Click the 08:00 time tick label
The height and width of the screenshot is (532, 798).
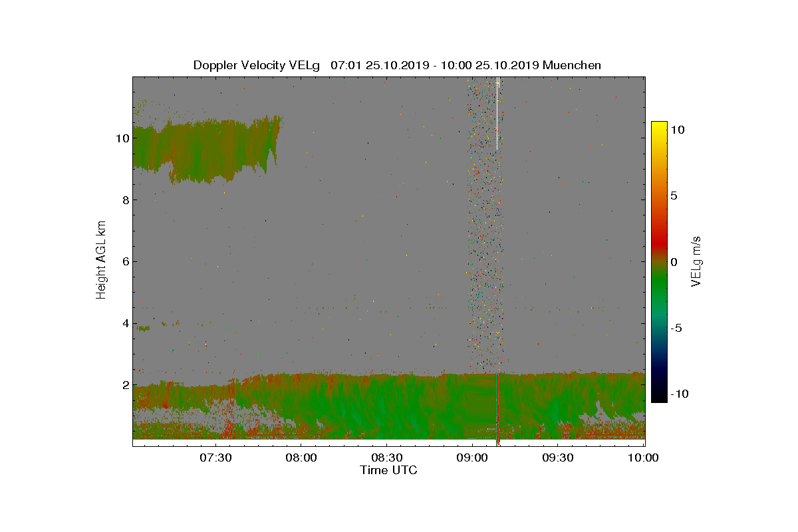click(301, 458)
